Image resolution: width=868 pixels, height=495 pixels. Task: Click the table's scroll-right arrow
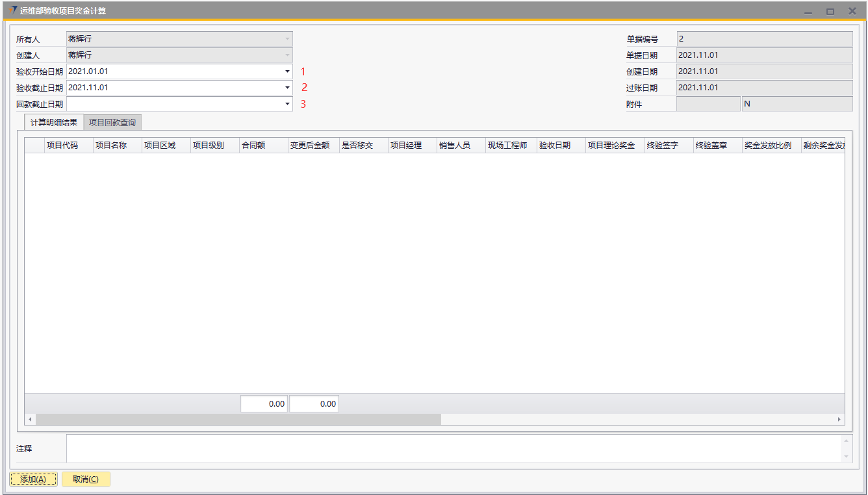tap(839, 420)
